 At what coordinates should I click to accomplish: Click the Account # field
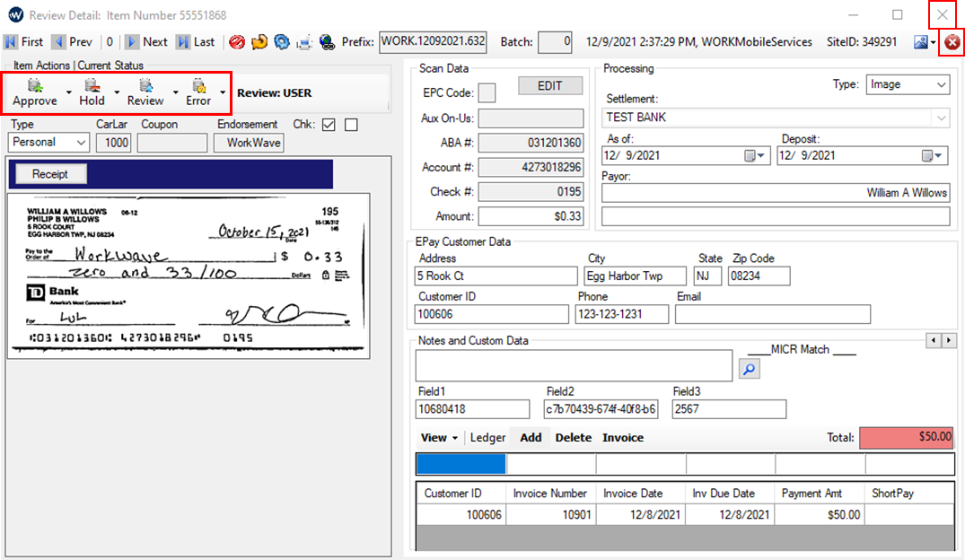coord(531,168)
